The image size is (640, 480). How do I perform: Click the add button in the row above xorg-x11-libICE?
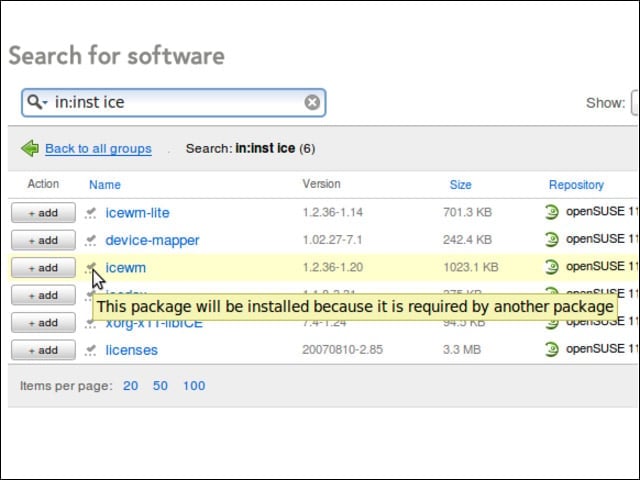pos(43,295)
